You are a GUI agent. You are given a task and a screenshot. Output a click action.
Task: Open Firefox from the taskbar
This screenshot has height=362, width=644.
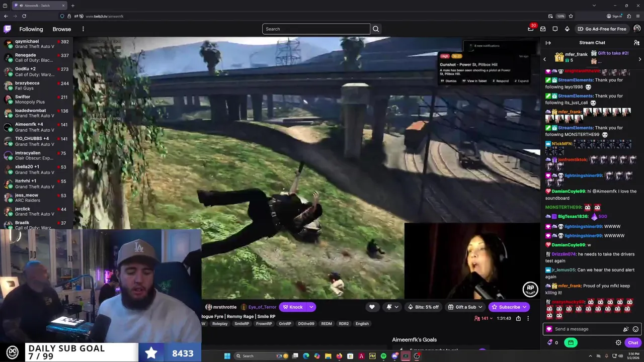tap(339, 356)
